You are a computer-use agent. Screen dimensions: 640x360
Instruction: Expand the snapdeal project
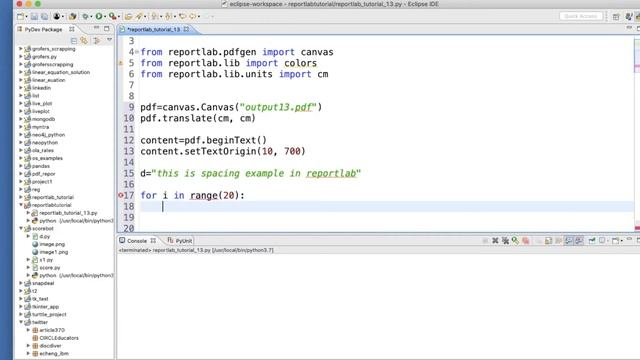[21, 283]
